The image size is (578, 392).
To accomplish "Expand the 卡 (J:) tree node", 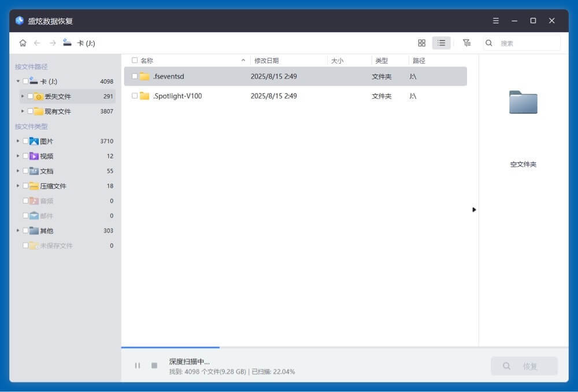I will 17,82.
